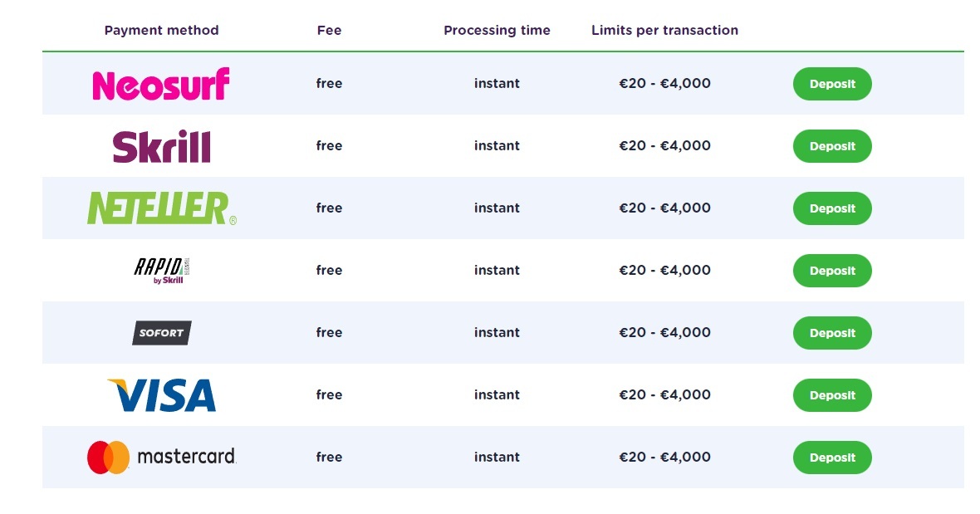The width and height of the screenshot is (980, 514).
Task: Click the Mastercard logo
Action: (161, 458)
